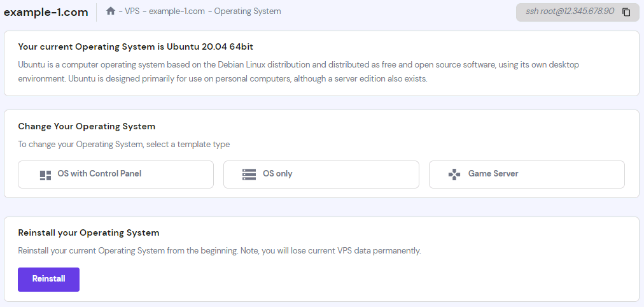Image resolution: width=644 pixels, height=307 pixels.
Task: Select the Operating System breadcrumb item
Action: pos(248,11)
